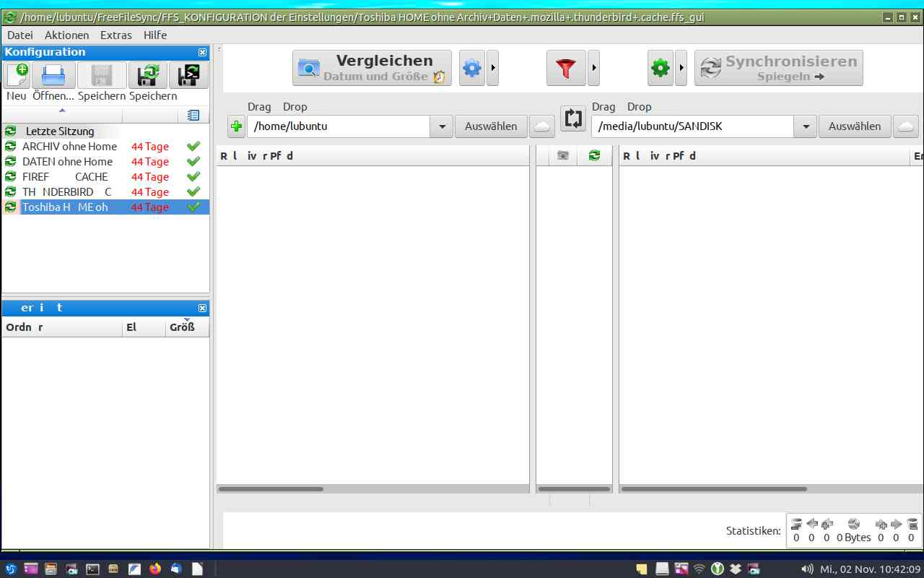The height and width of the screenshot is (578, 924).
Task: Select Letzte Sitzung configuration
Action: click(x=105, y=131)
